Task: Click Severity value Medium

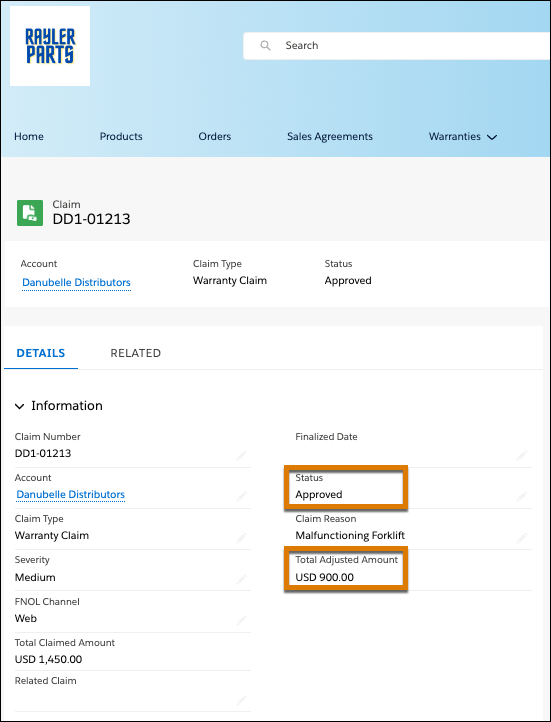Action: point(35,577)
